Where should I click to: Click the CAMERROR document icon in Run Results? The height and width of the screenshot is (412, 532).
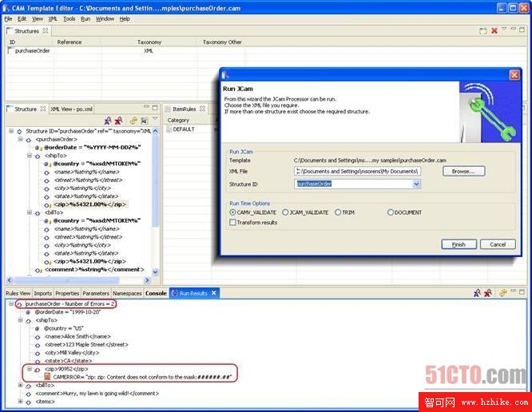[45, 376]
